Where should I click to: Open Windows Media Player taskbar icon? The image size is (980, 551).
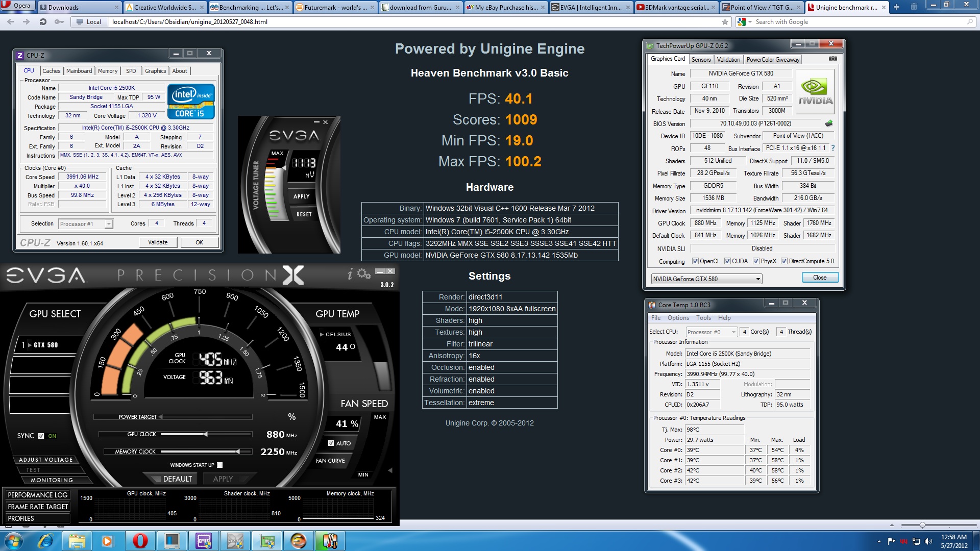click(107, 541)
